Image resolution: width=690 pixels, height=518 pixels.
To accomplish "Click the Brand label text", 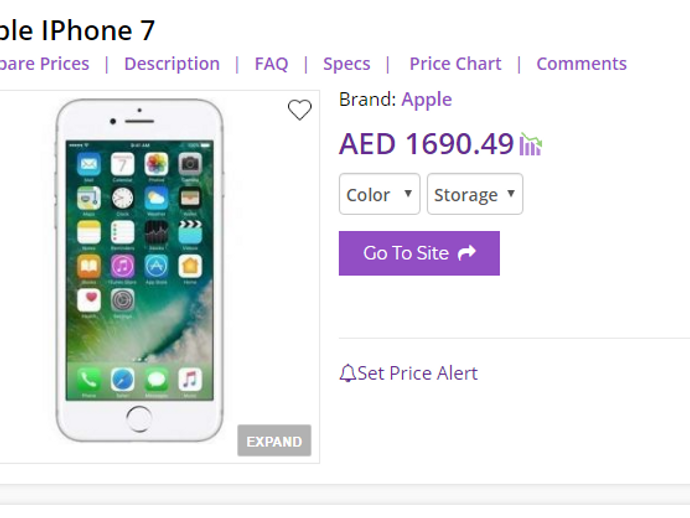I will point(367,99).
